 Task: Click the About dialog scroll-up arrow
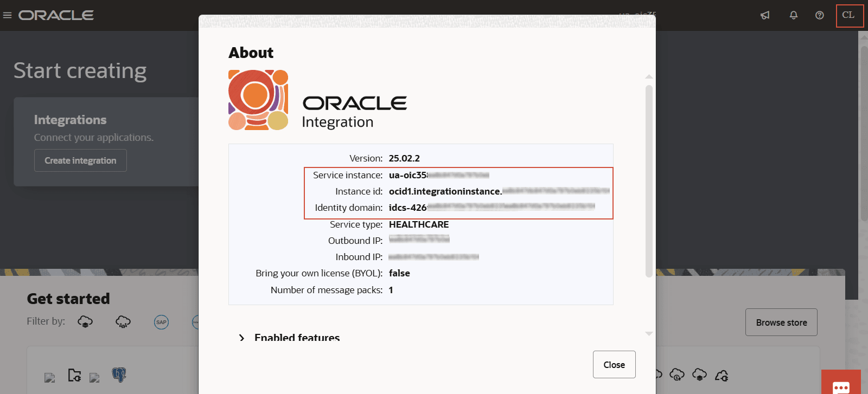point(649,76)
